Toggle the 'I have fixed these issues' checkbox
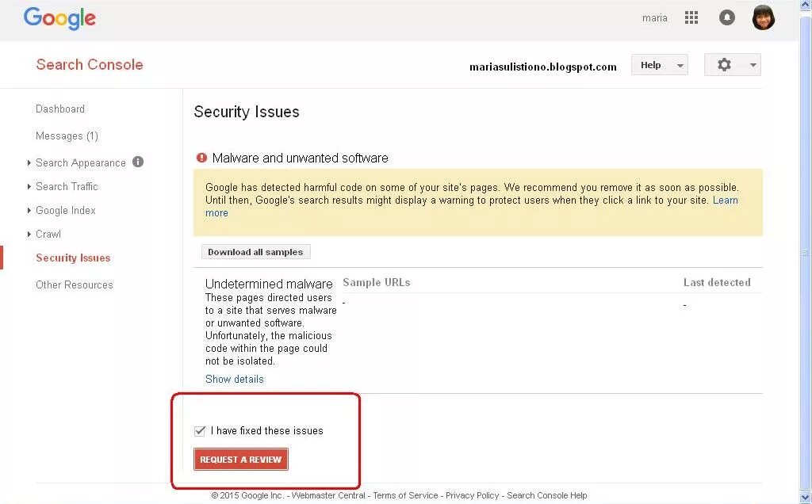Viewport: 812px width, 504px height. pos(200,431)
